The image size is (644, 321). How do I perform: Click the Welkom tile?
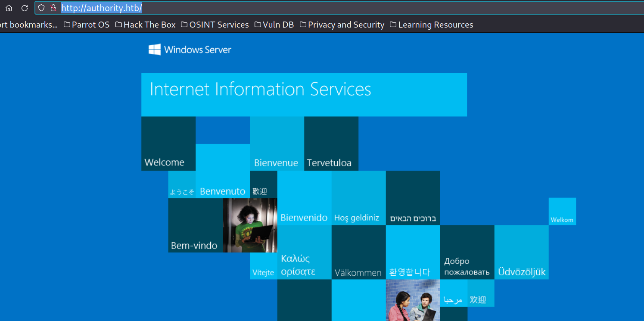[562, 211]
